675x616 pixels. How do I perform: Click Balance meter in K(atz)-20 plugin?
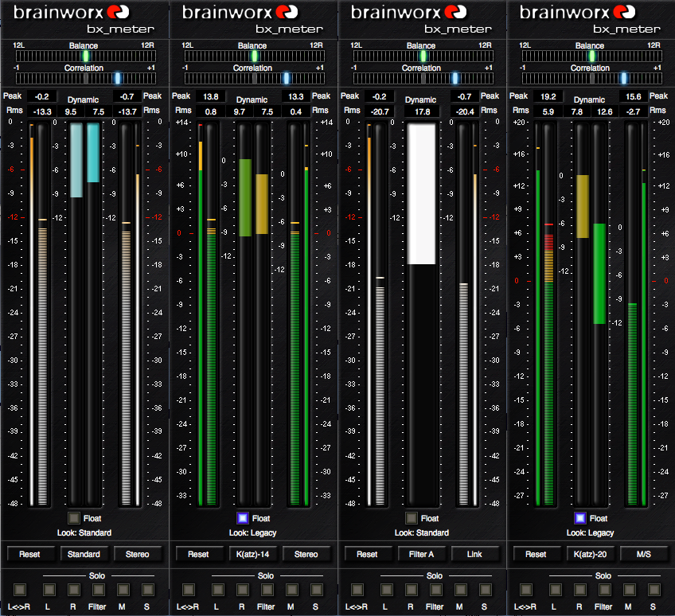point(592,56)
